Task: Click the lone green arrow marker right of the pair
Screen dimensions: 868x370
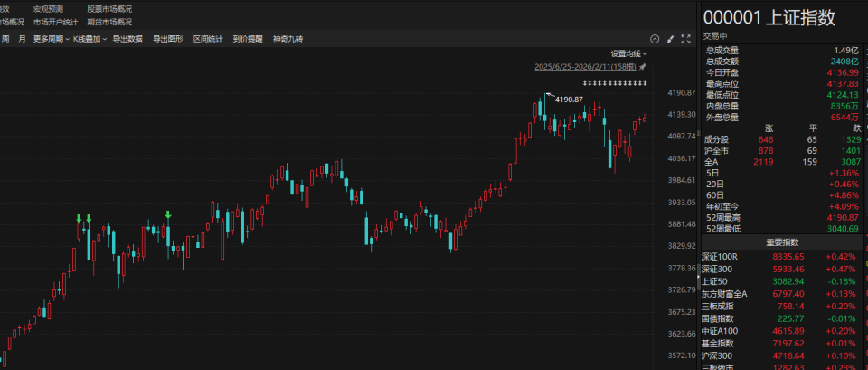Action: point(168,215)
